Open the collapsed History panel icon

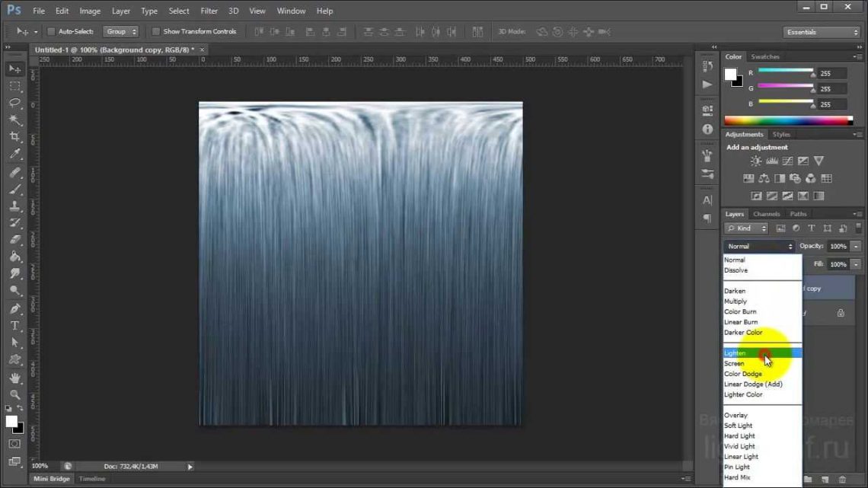point(707,66)
